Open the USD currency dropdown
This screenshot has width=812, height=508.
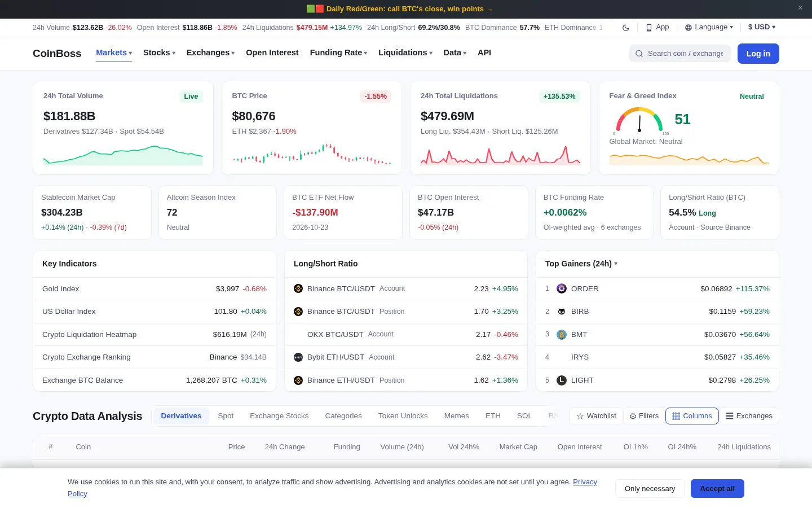pos(762,27)
